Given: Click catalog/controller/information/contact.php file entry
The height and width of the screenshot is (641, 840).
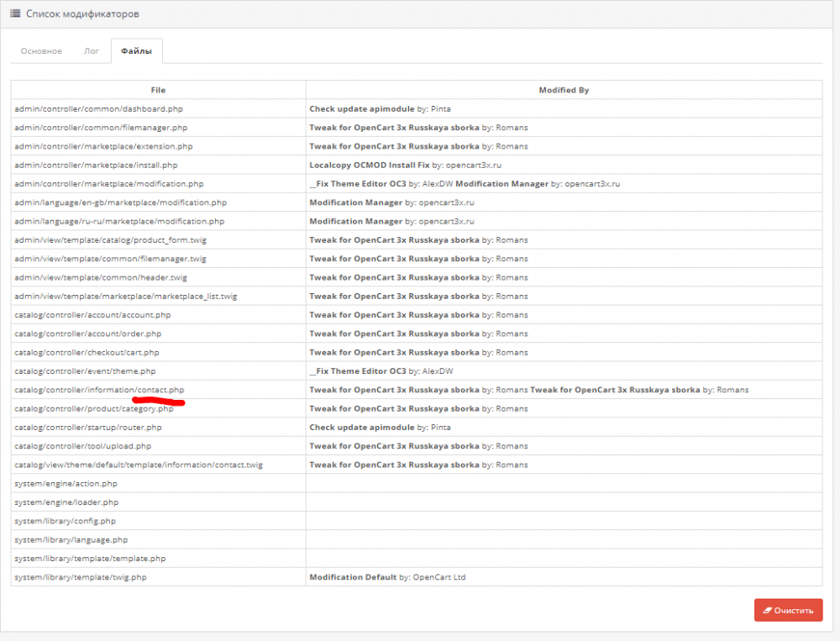Looking at the screenshot, I should (99, 390).
